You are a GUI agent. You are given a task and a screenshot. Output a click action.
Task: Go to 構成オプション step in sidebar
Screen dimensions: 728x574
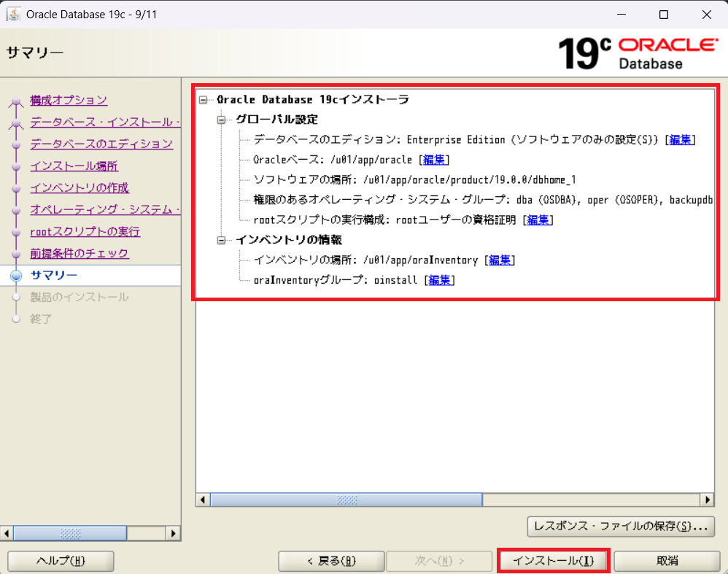[69, 100]
